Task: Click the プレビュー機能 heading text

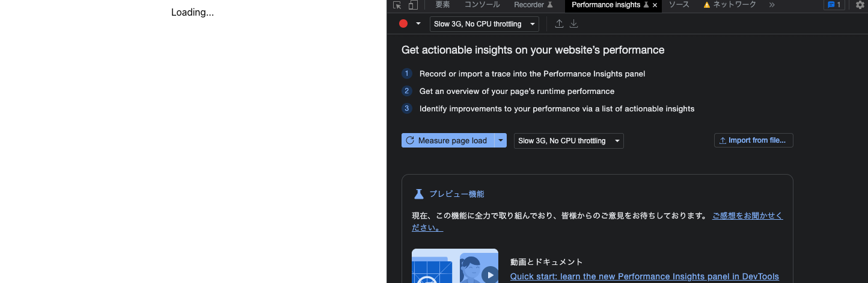Action: [x=457, y=194]
